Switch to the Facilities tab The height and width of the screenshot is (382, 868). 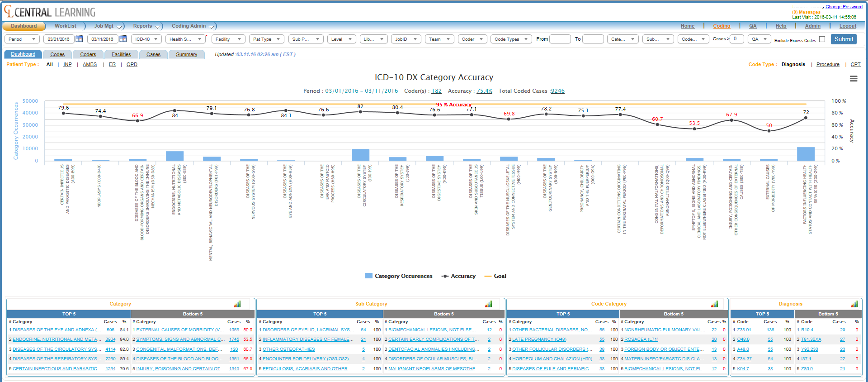(121, 55)
